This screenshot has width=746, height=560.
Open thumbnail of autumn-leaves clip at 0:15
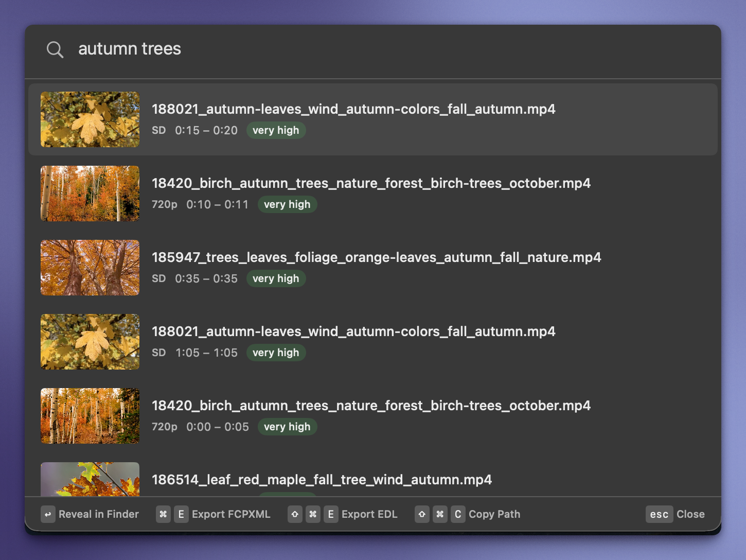click(90, 119)
